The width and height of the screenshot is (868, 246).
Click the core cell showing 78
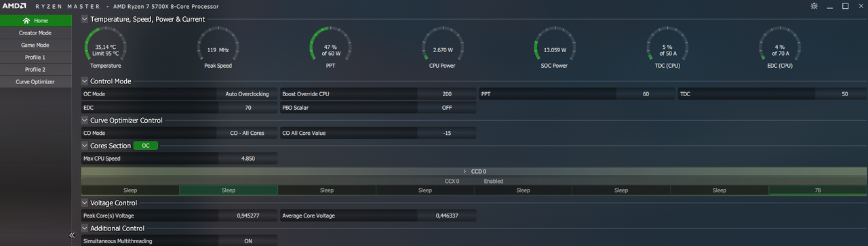pos(818,190)
